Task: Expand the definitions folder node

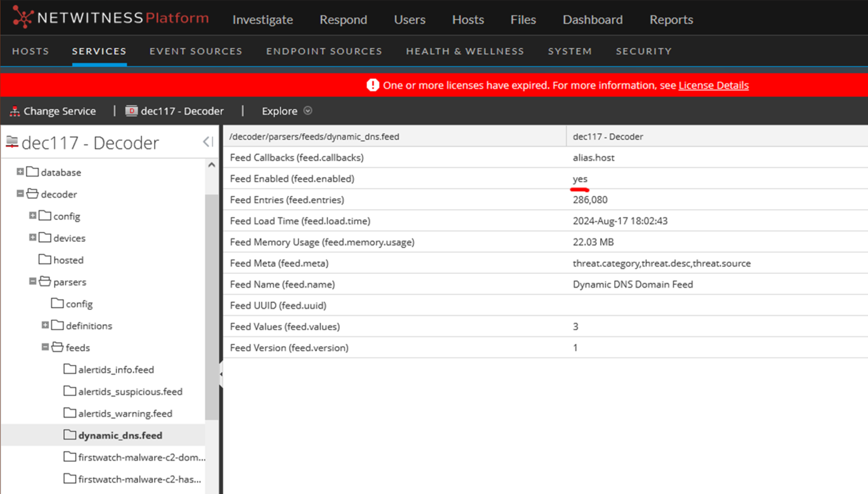Action: (x=45, y=325)
